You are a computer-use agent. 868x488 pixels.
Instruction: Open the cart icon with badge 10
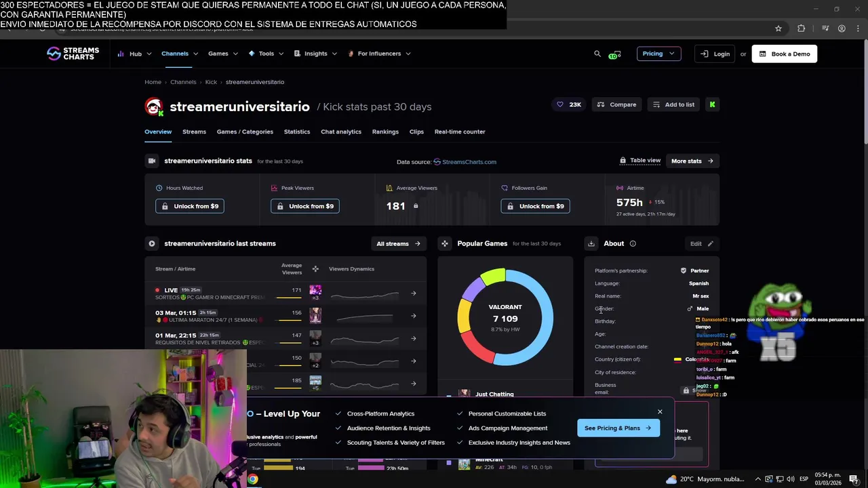[x=614, y=54]
